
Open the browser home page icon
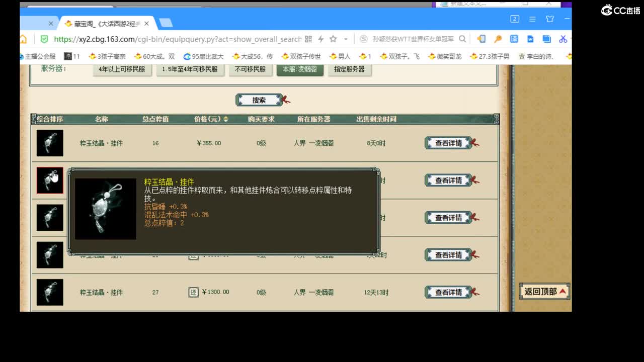pyautogui.click(x=23, y=39)
